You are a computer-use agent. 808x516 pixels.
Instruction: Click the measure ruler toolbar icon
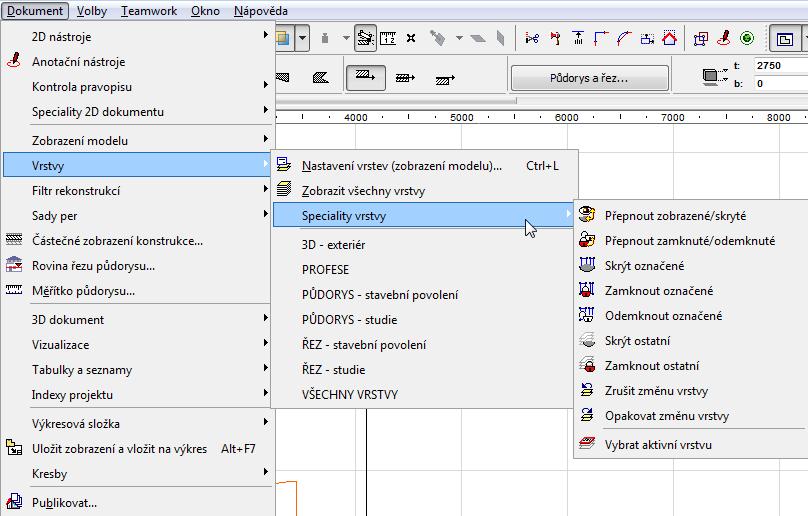pyautogui.click(x=388, y=38)
